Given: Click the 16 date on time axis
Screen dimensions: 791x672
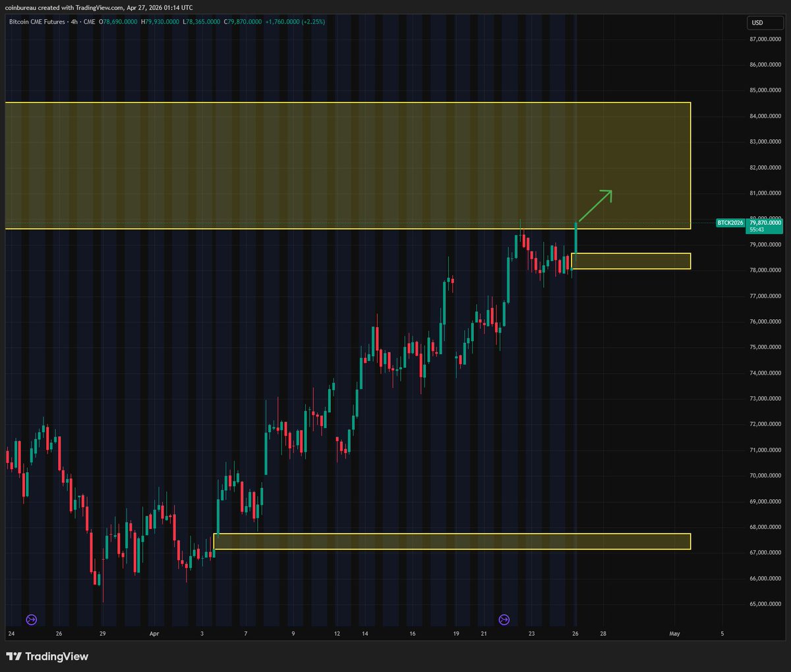Looking at the screenshot, I should pyautogui.click(x=412, y=634).
